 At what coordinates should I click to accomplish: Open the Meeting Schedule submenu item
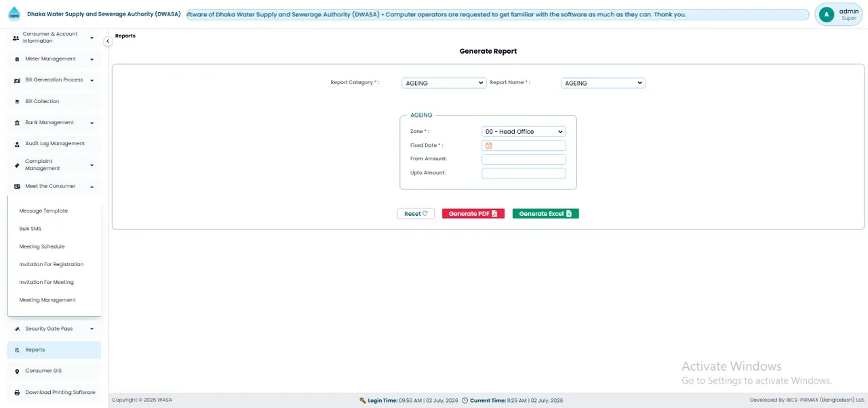tap(42, 246)
